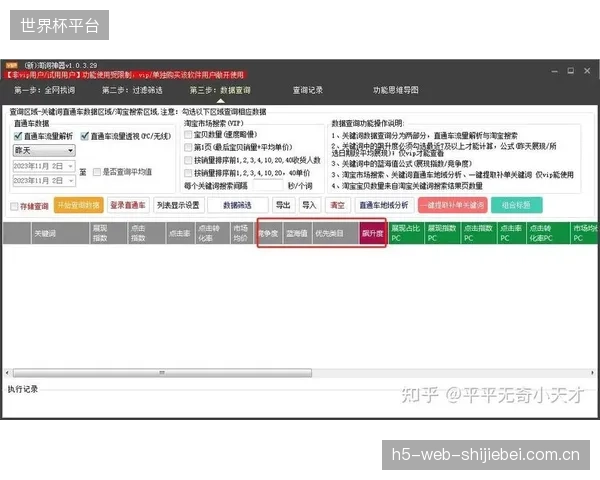This screenshot has height=480, width=600.
Task: Click the scrollbar right arrow
Action: click(592, 372)
